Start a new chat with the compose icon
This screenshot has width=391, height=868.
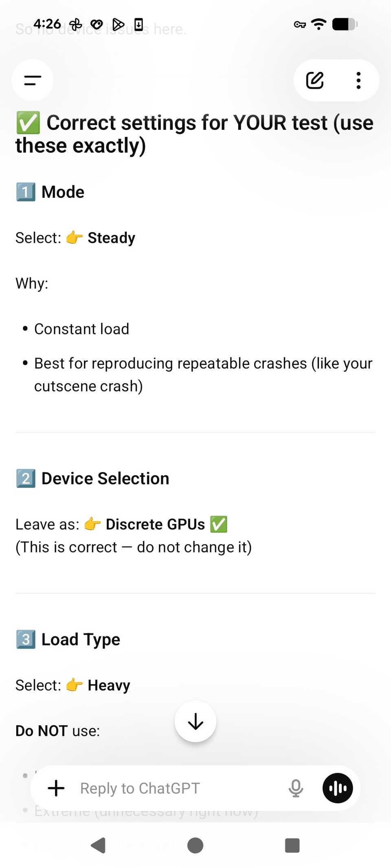(x=315, y=80)
